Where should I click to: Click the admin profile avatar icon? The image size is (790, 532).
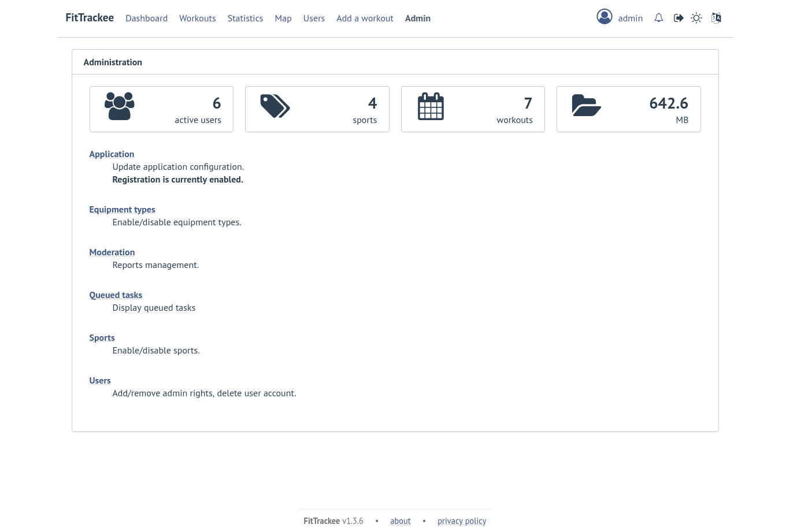tap(604, 17)
